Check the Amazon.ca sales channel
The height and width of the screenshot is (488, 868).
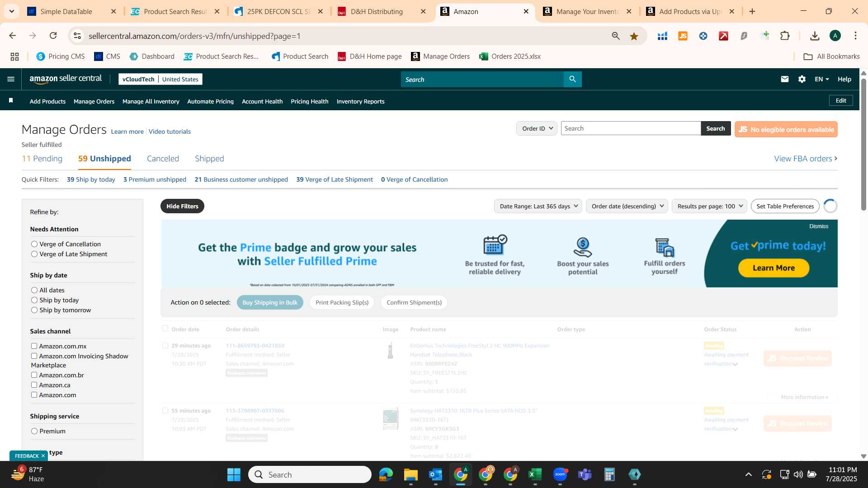[34, 385]
